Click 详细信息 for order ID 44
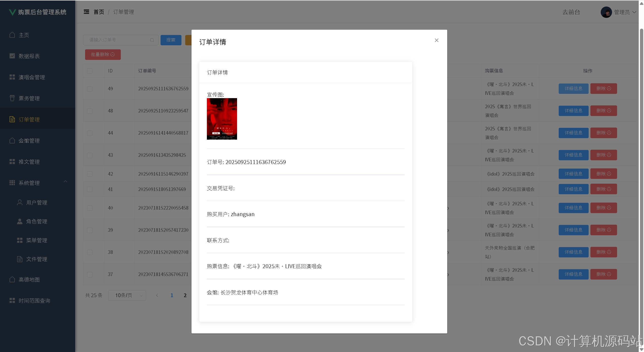 point(574,133)
